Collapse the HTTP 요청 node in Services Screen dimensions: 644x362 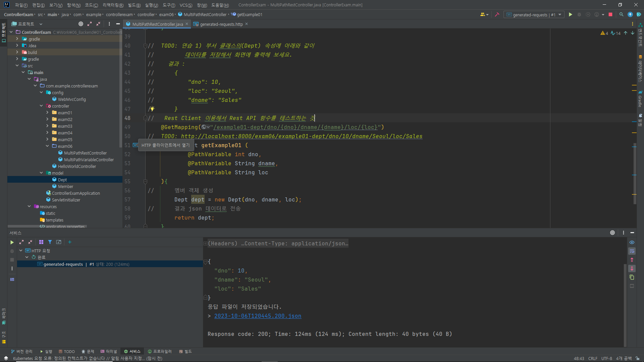point(21,250)
